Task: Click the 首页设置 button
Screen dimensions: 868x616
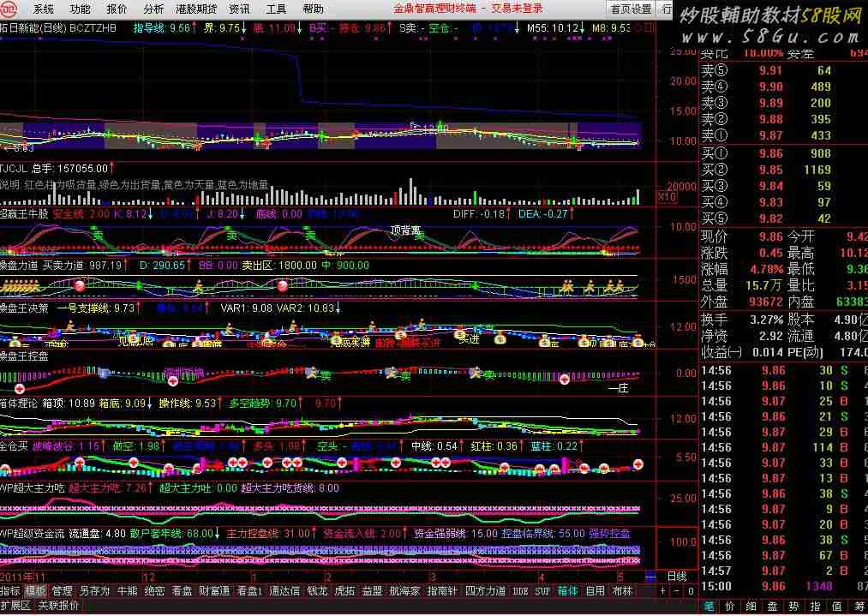Action: tap(631, 9)
